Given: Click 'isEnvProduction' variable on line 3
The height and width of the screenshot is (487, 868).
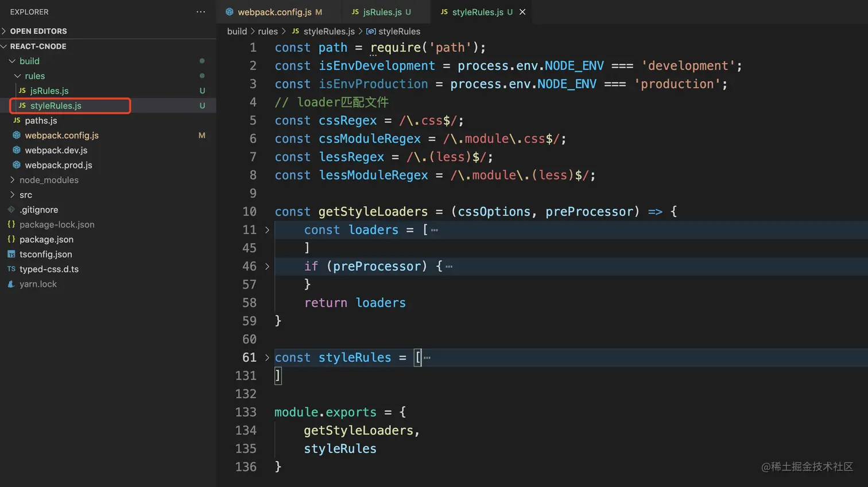Looking at the screenshot, I should click(x=374, y=84).
